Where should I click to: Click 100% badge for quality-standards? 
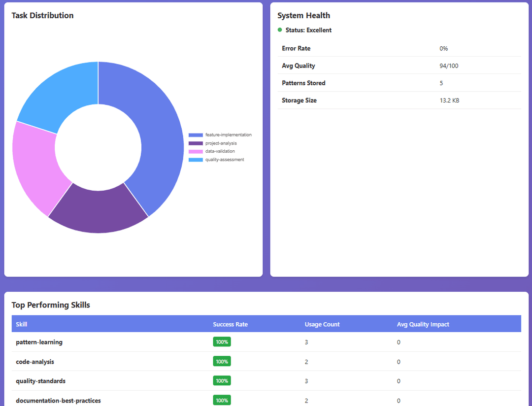tap(222, 381)
